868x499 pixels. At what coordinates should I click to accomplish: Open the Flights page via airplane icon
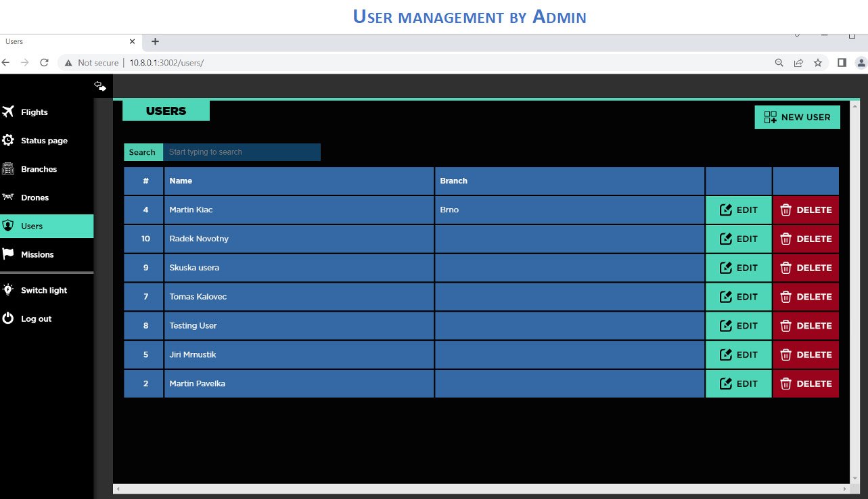(x=8, y=112)
